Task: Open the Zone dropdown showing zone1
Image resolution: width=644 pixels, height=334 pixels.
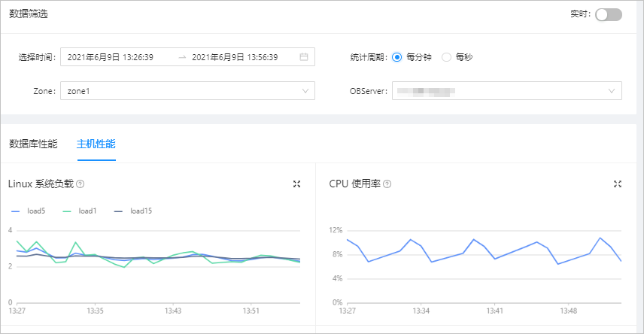Action: (x=187, y=91)
